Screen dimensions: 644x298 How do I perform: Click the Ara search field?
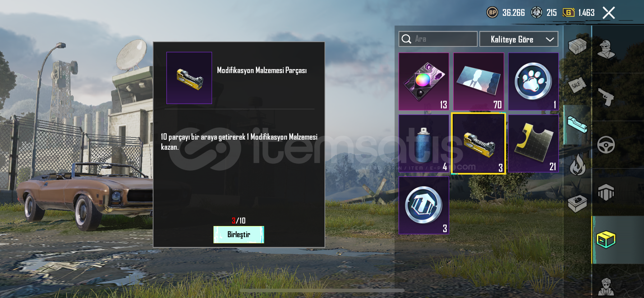click(x=438, y=39)
